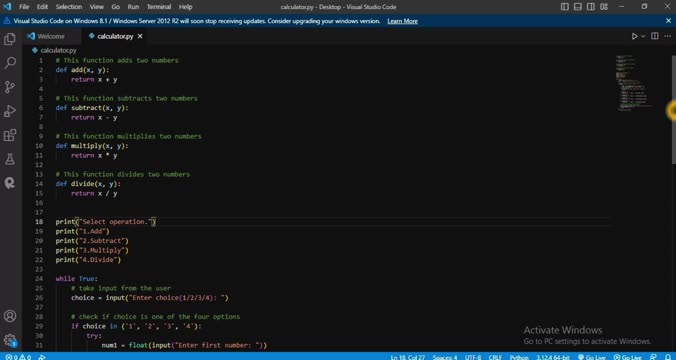Click the code minimap overview

pos(634,82)
